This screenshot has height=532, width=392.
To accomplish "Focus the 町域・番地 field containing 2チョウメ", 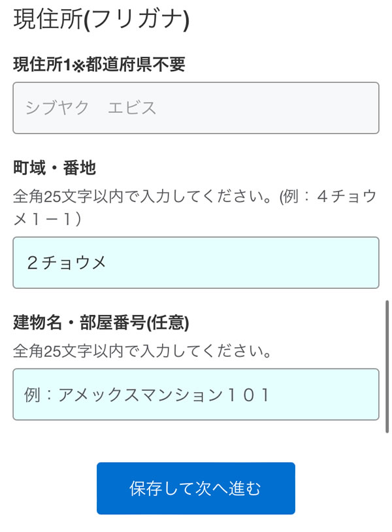I will (195, 263).
